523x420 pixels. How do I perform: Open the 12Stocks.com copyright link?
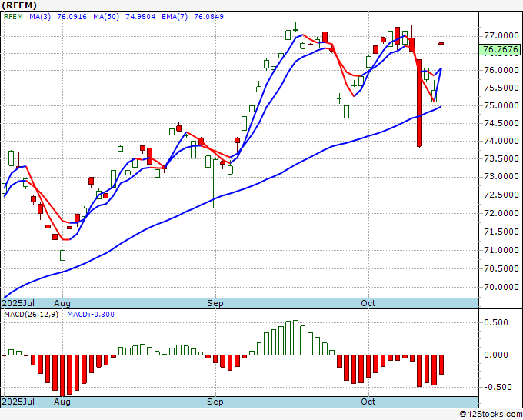(491, 415)
